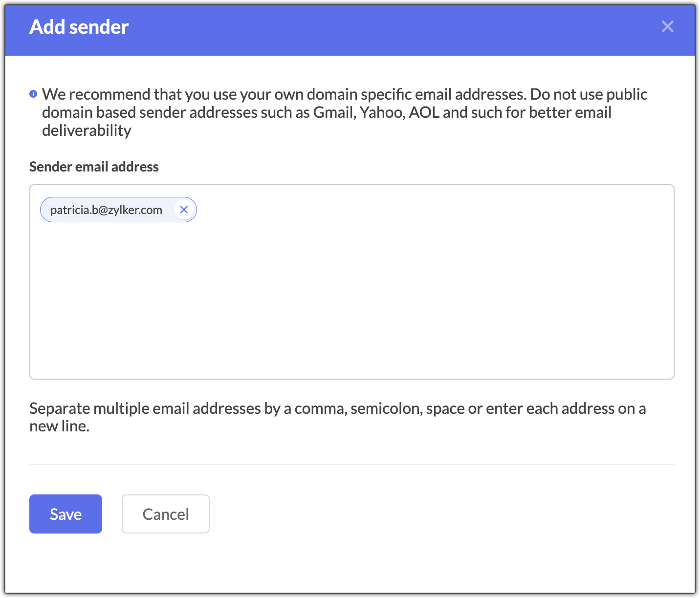Image resolution: width=700 pixels, height=598 pixels.
Task: Close the Add sender dialog
Action: point(667,26)
